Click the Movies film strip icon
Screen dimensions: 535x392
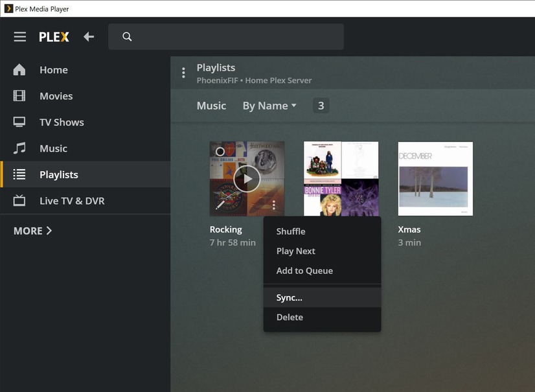click(19, 96)
